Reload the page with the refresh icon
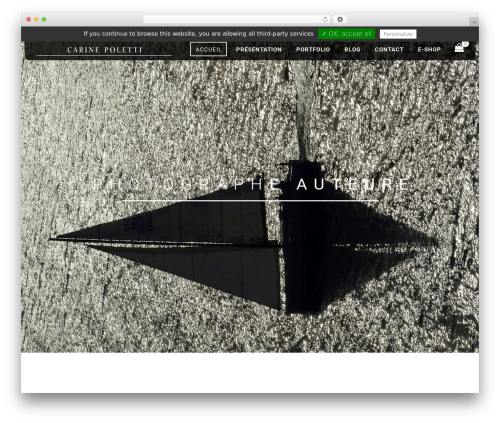This screenshot has width=500, height=423. pyautogui.click(x=325, y=20)
